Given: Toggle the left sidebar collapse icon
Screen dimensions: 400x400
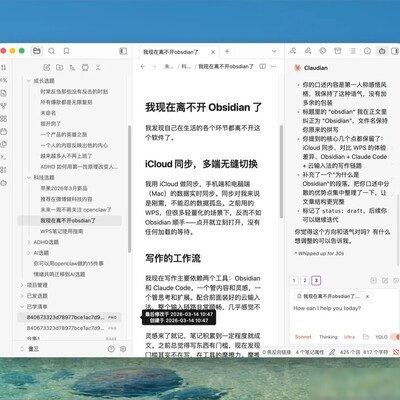Looking at the screenshot, I should point(123,51).
